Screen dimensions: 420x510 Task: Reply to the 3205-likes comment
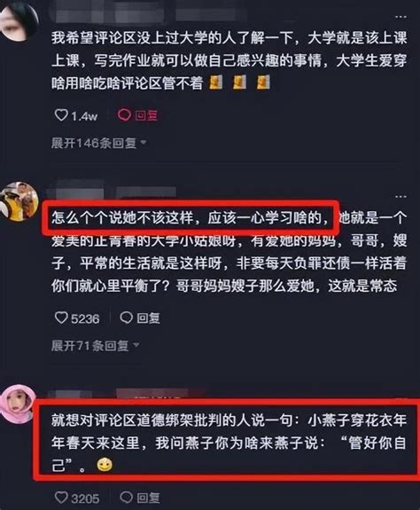point(140,498)
